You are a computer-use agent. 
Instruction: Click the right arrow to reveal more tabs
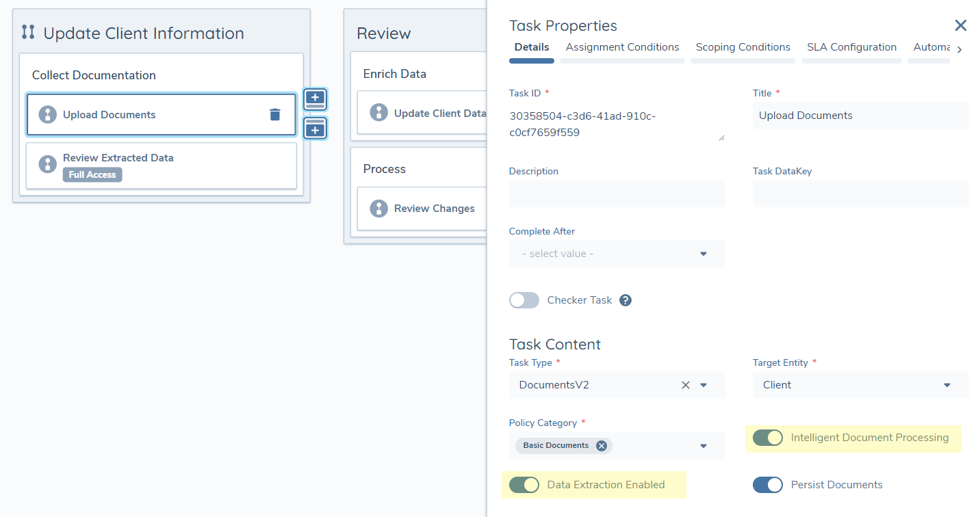click(x=959, y=49)
